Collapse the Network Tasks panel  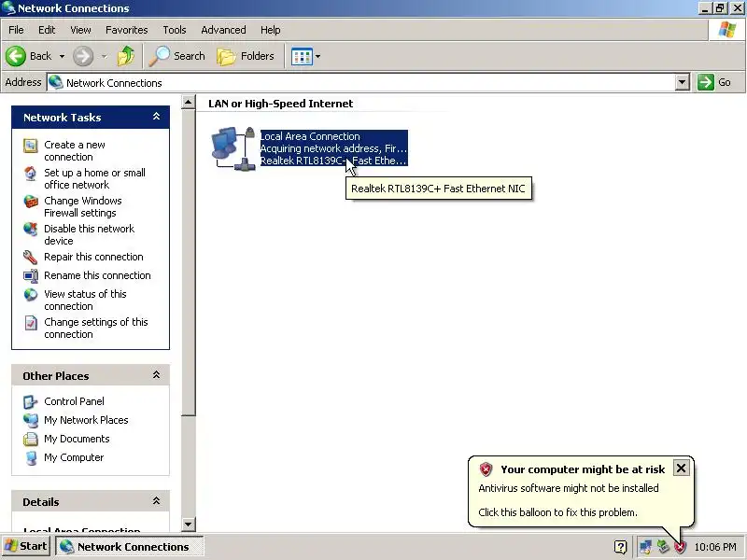[156, 117]
